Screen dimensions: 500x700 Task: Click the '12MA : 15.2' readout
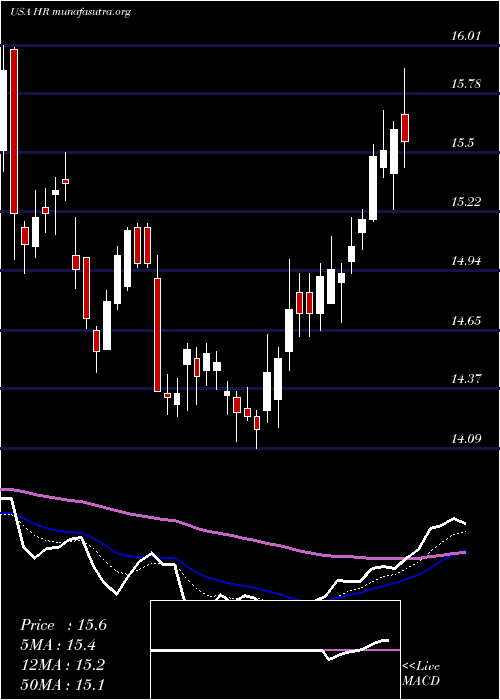click(62, 665)
